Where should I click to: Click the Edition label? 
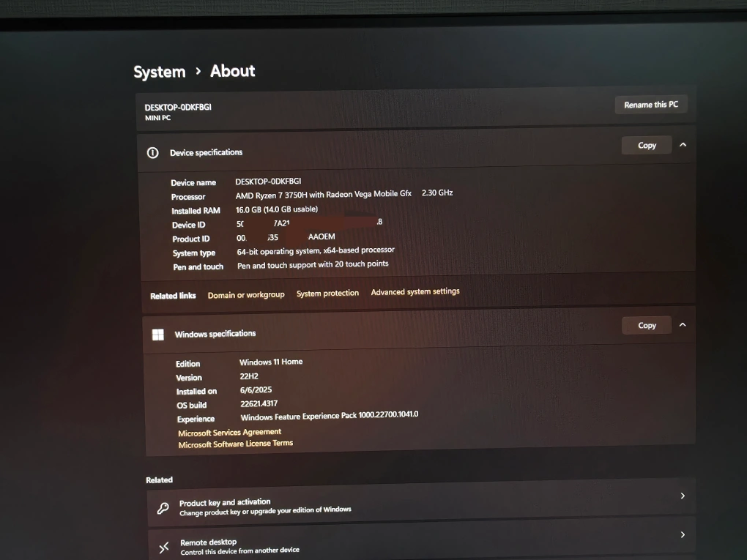[x=187, y=364]
